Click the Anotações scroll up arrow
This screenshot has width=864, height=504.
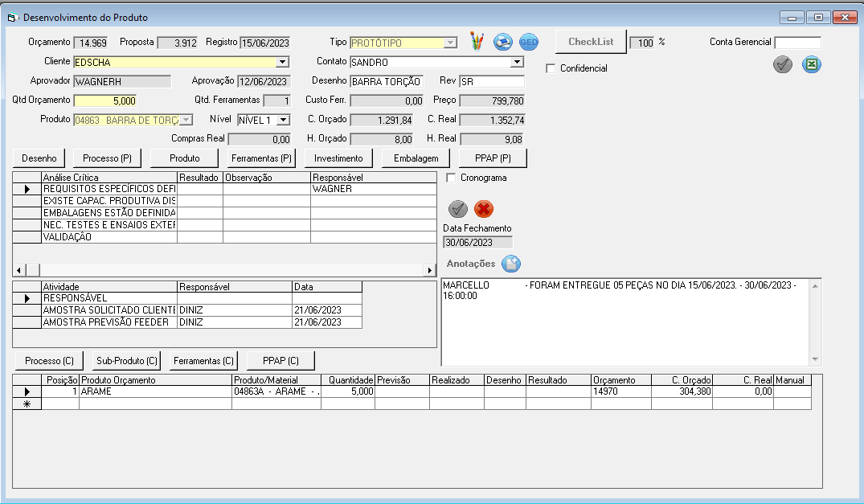point(815,286)
